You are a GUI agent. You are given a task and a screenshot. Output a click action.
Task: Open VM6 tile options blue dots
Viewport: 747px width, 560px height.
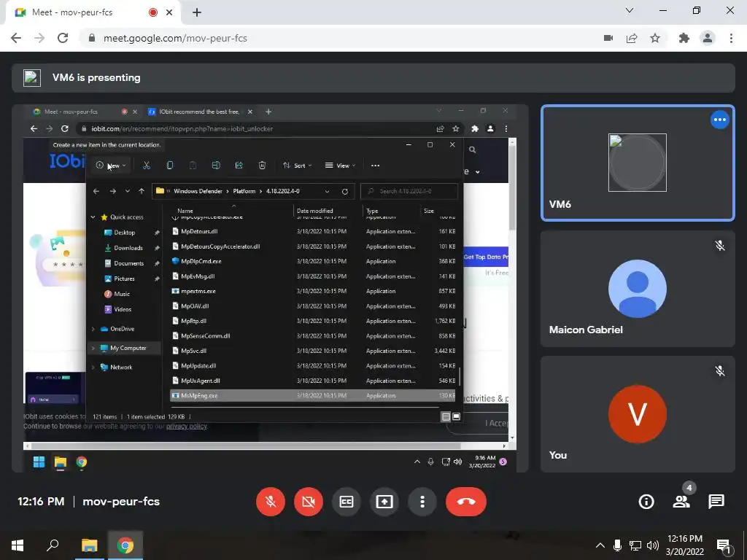[x=719, y=120]
